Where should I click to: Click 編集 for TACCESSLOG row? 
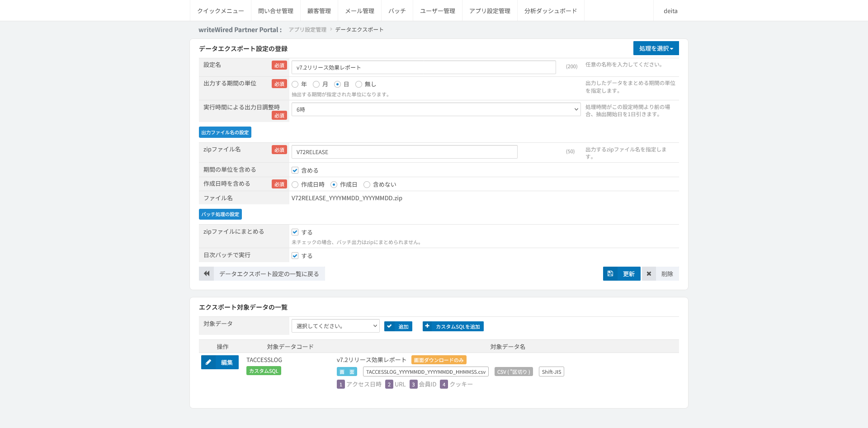220,362
